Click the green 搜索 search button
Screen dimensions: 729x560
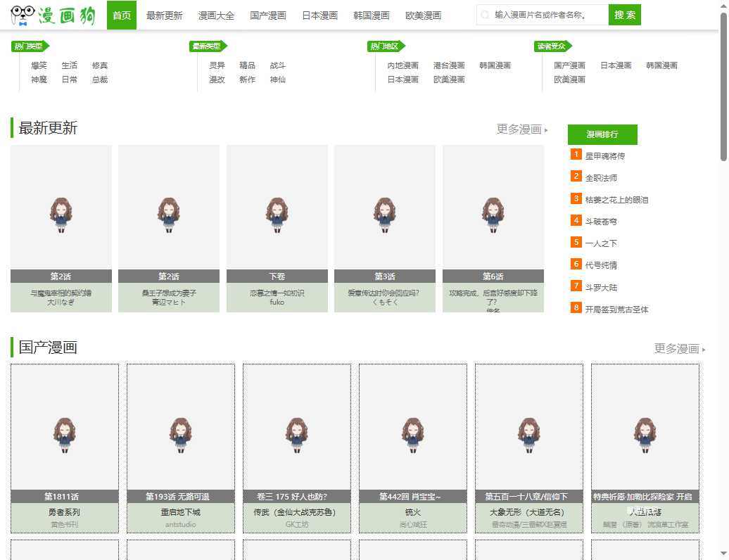pyautogui.click(x=625, y=14)
